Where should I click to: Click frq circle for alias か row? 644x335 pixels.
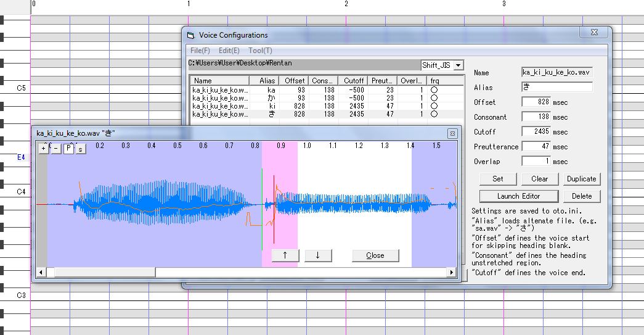coord(434,98)
